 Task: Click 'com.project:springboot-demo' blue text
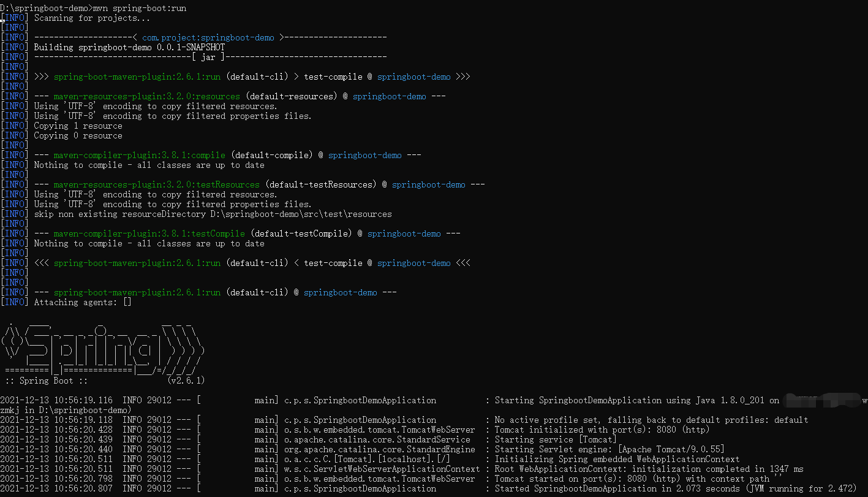[x=208, y=37]
